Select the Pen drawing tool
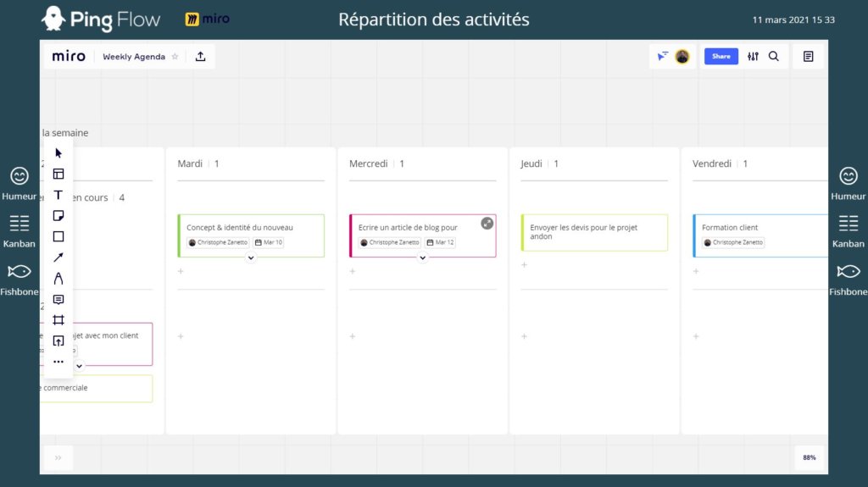 pos(58,279)
